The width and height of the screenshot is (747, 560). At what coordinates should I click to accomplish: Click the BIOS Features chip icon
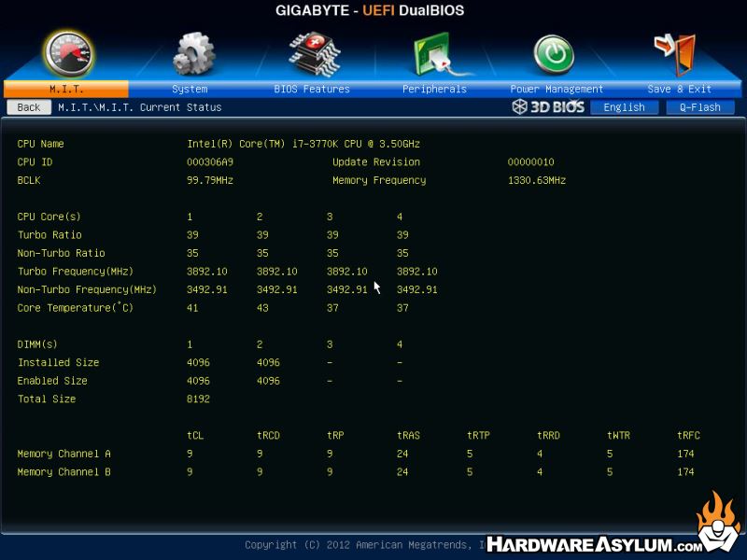[x=315, y=54]
